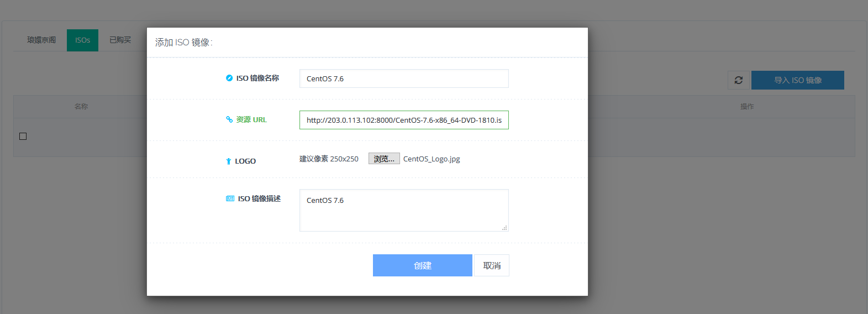
Task: Click the card icon before ISO 镜像描述
Action: coord(230,198)
